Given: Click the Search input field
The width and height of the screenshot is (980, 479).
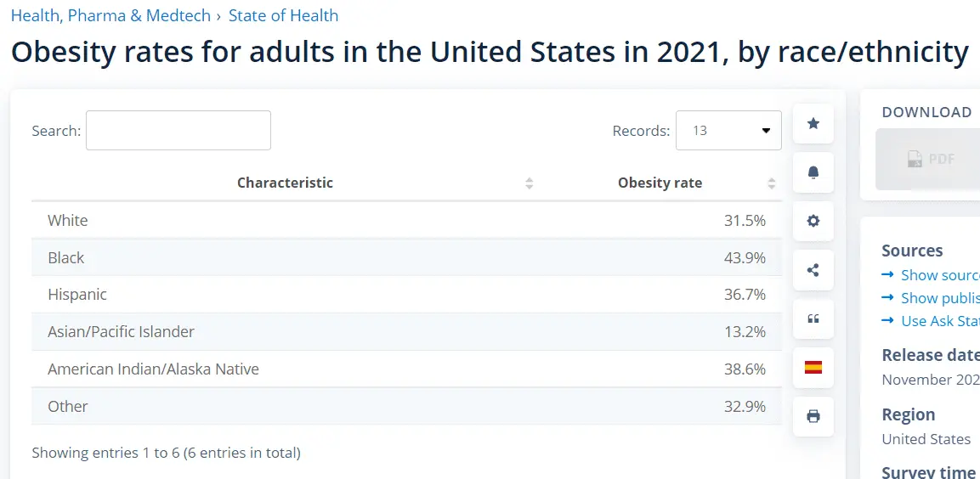Looking at the screenshot, I should pos(178,131).
